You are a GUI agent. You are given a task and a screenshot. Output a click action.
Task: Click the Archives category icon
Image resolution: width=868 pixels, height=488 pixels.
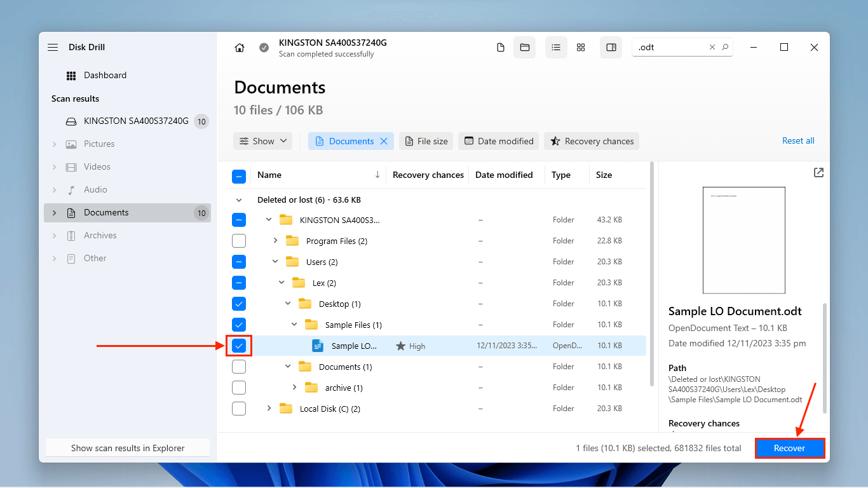(x=71, y=236)
